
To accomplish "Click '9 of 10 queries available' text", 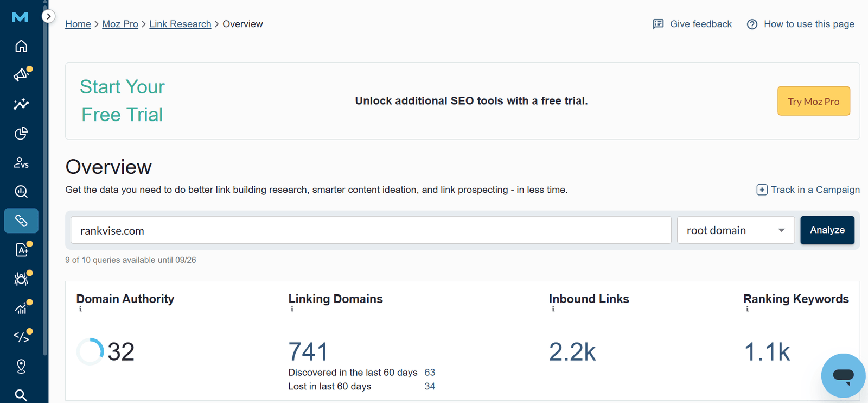I will (x=131, y=260).
